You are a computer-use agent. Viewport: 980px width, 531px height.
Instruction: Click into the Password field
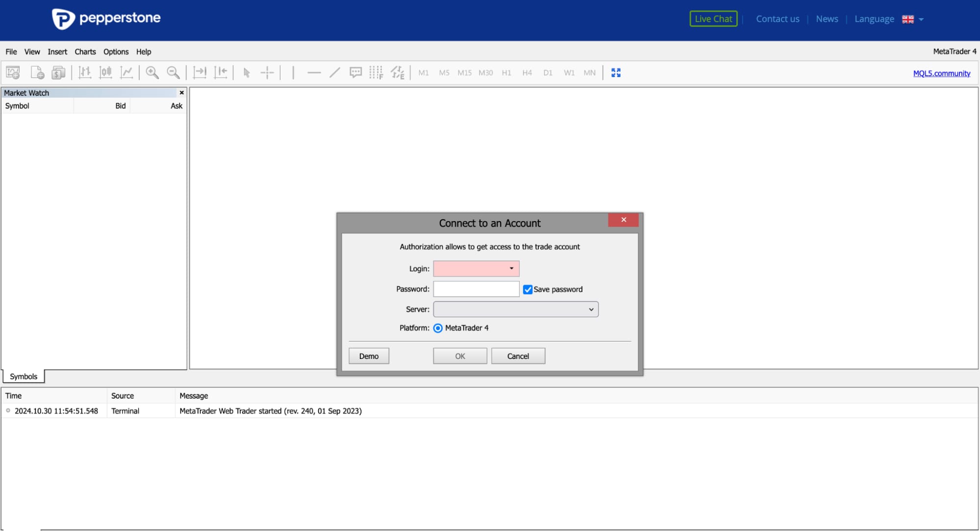coord(476,289)
